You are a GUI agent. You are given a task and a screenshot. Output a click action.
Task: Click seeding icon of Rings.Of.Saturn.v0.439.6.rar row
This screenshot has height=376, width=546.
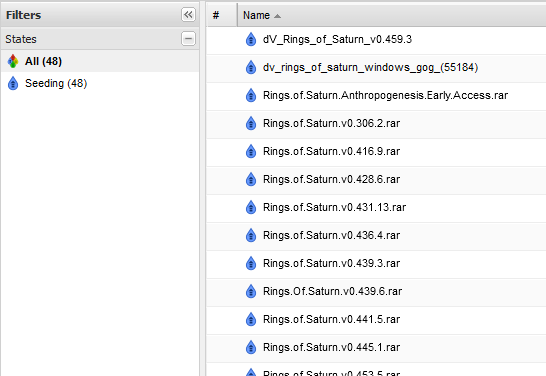(251, 292)
